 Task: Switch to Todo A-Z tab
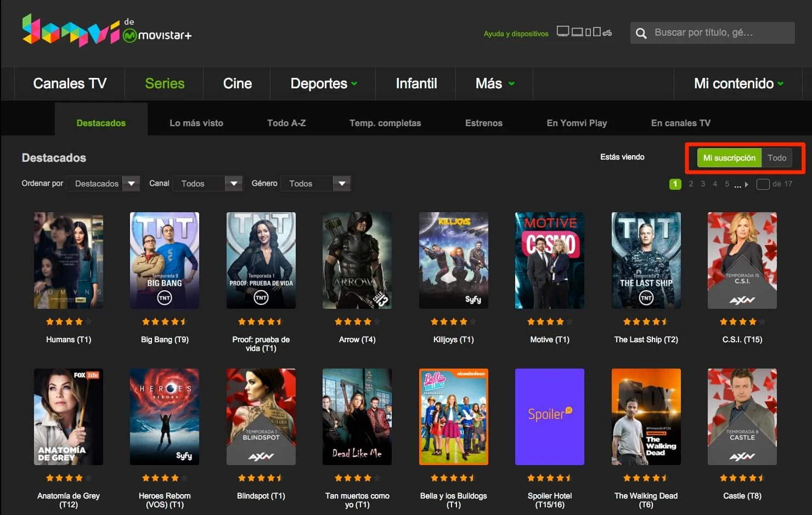click(286, 123)
